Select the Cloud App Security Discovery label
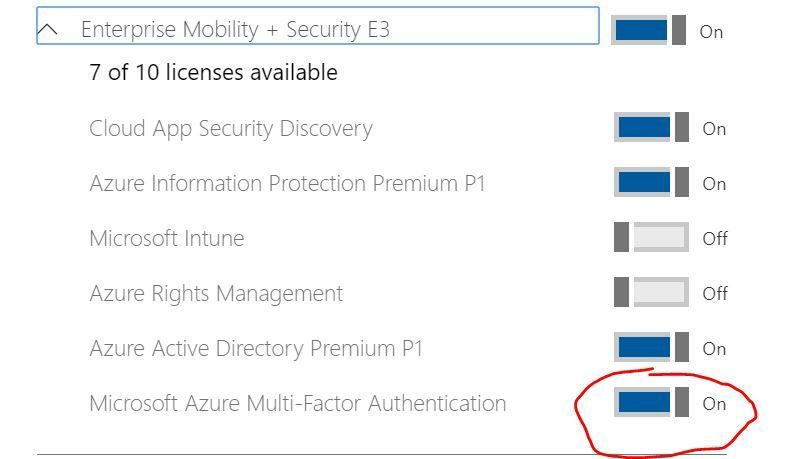 point(230,129)
